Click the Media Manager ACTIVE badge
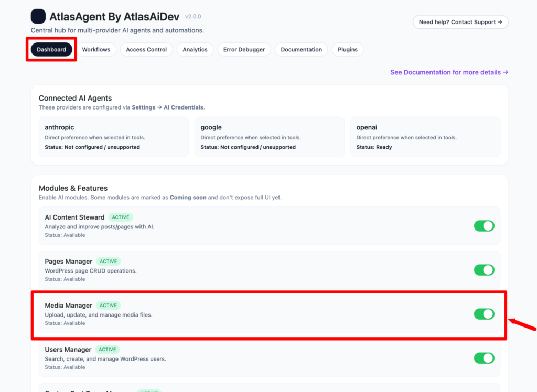Viewport: 537px width, 392px height. (108, 306)
